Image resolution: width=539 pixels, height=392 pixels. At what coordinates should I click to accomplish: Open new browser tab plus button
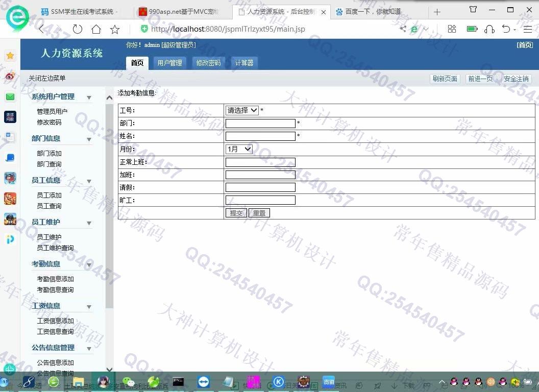(437, 12)
